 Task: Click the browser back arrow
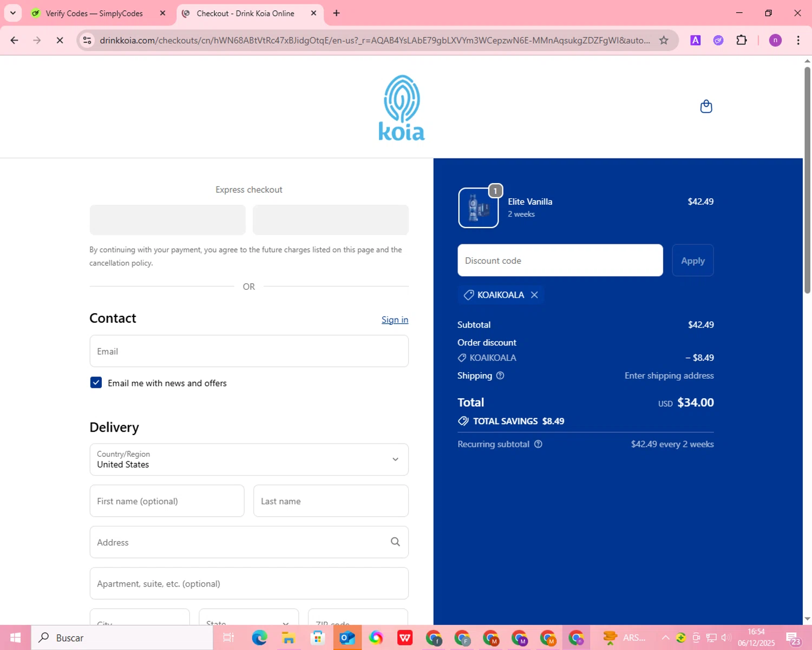coord(15,40)
